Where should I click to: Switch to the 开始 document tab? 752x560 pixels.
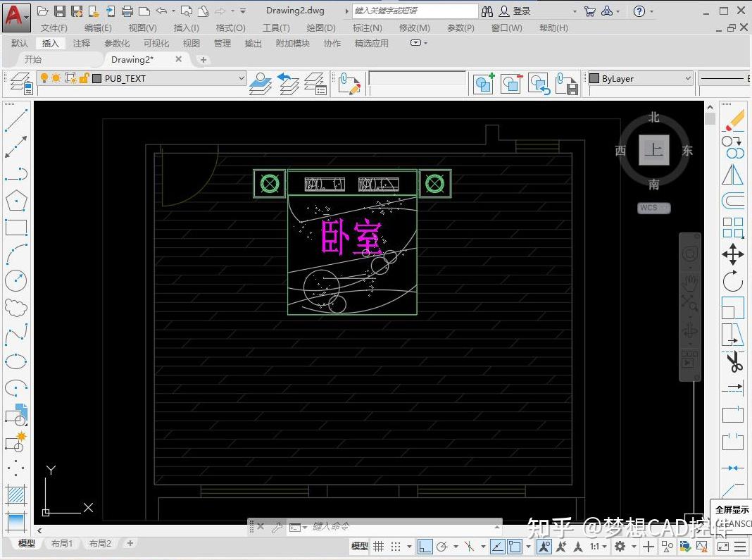click(32, 59)
